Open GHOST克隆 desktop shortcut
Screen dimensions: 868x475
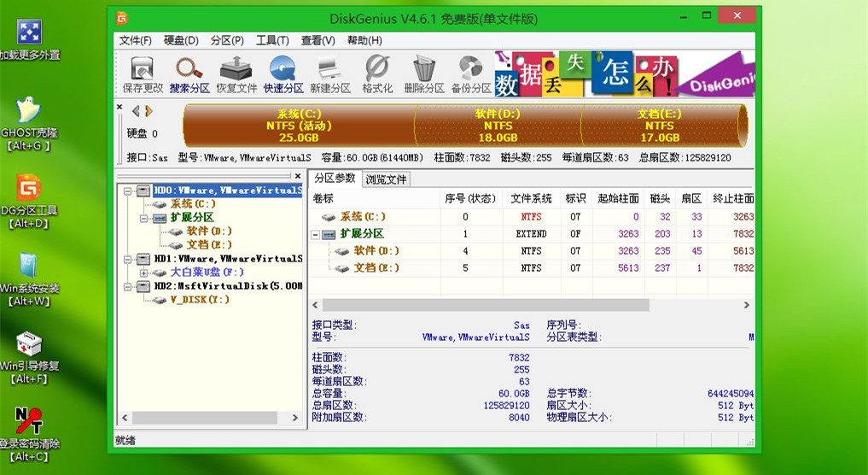click(x=30, y=120)
